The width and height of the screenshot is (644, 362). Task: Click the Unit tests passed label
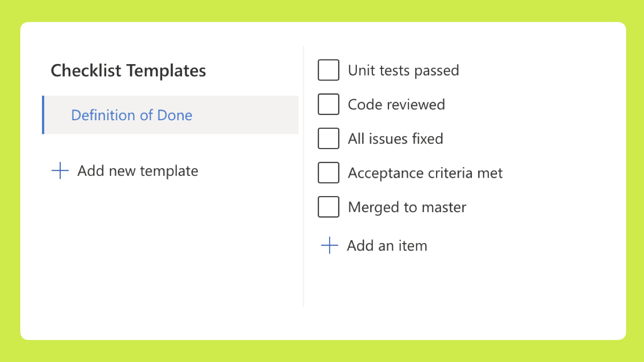click(403, 70)
